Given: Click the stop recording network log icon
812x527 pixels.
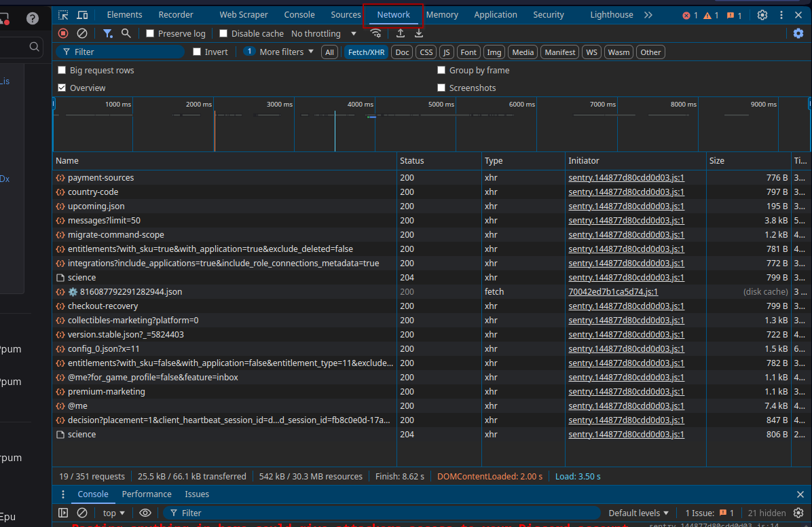Looking at the screenshot, I should pos(63,33).
